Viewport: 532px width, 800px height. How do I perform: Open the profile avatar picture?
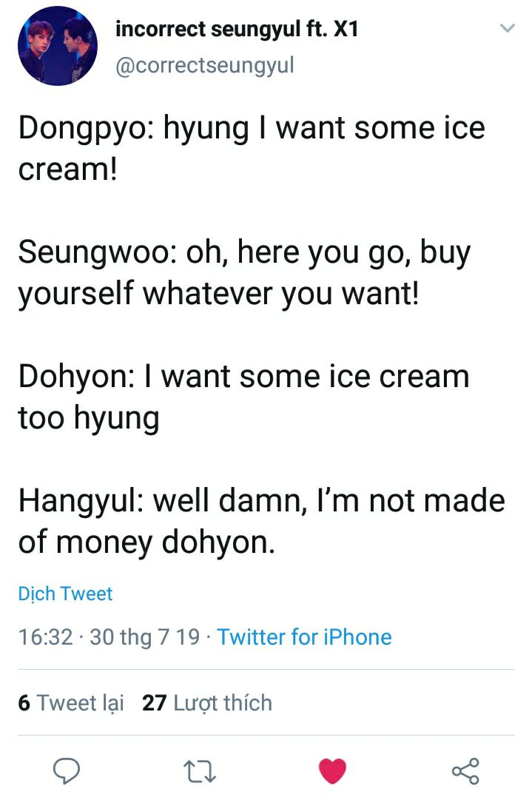point(58,46)
